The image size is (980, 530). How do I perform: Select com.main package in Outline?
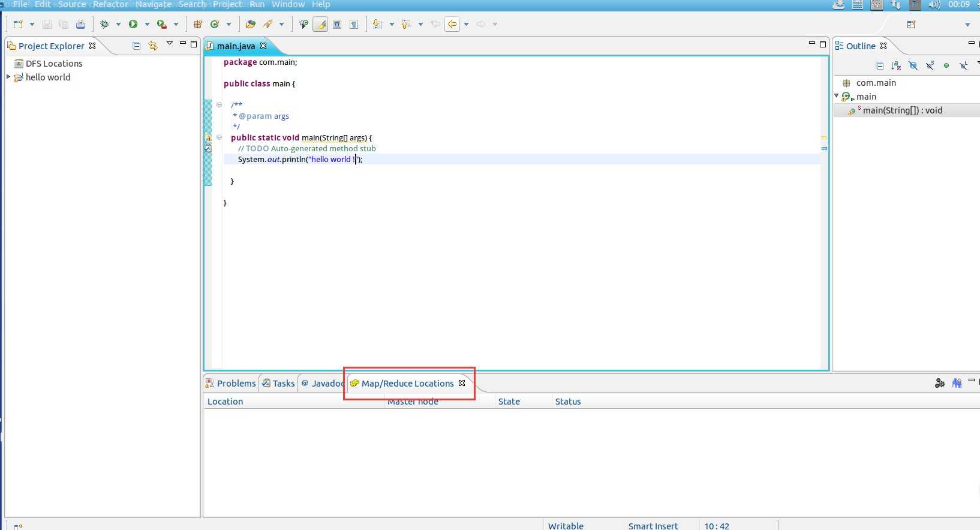[876, 83]
